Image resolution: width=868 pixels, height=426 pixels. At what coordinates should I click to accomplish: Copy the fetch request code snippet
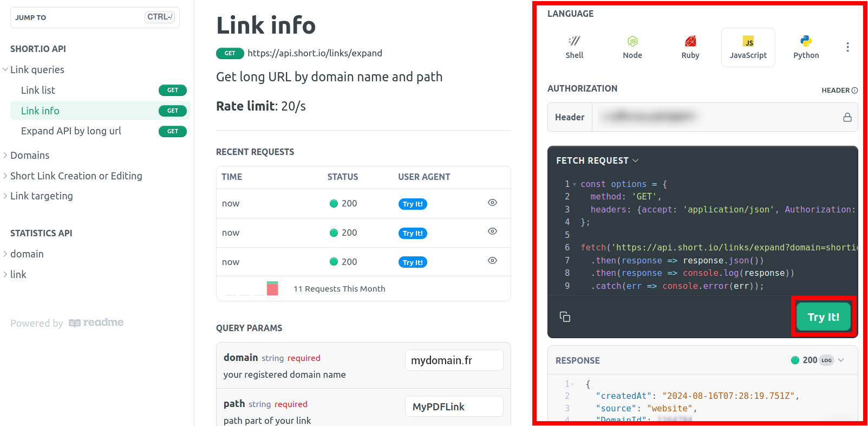(565, 317)
